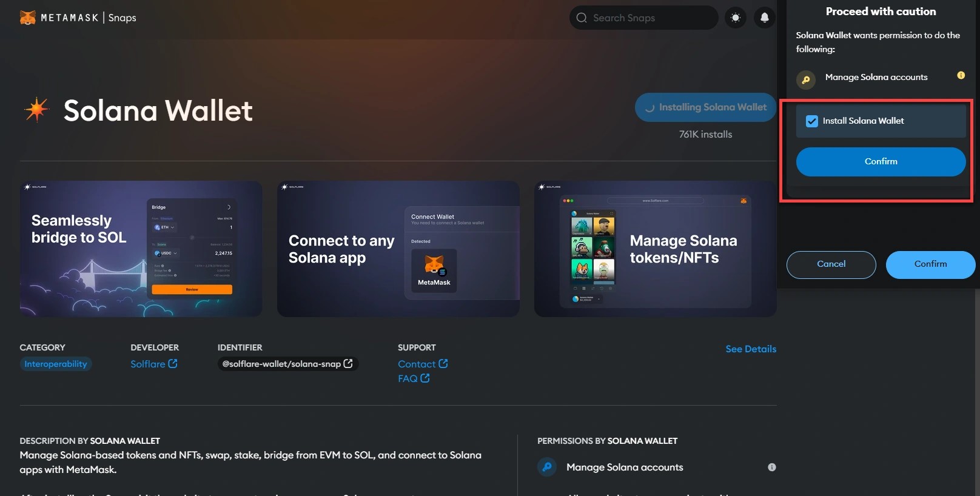The image size is (980, 496).
Task: Click the Snaps text in the header
Action: [x=122, y=18]
